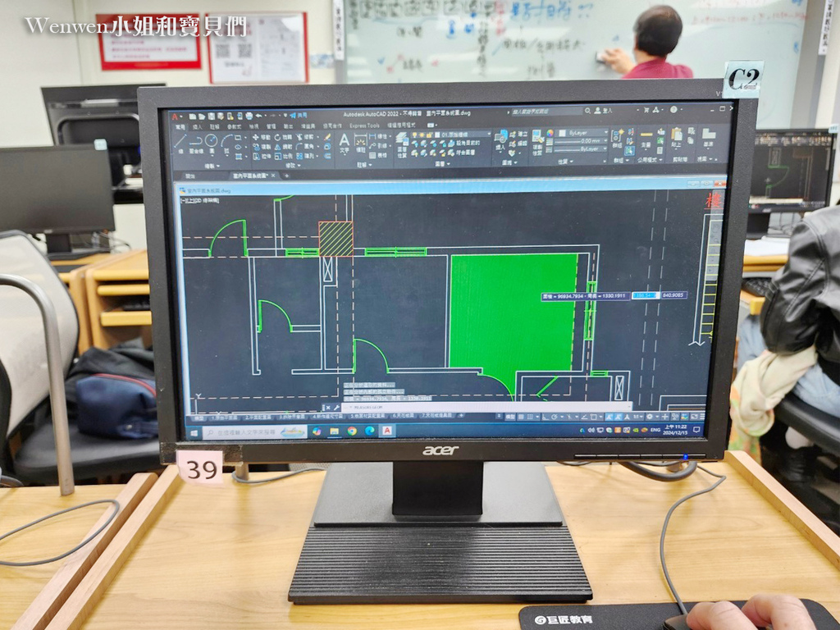Viewport: 840px width, 630px height.
Task: Switch to the Express Tools tab
Action: pyautogui.click(x=364, y=126)
